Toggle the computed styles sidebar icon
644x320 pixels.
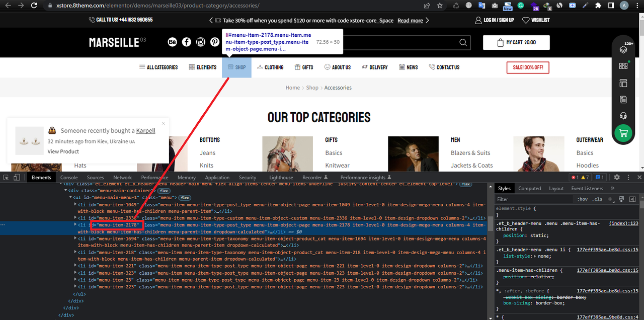coord(632,199)
